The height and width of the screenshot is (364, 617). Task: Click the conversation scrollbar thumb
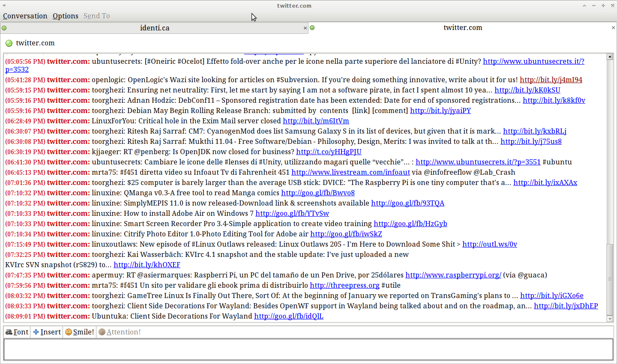[610, 279]
